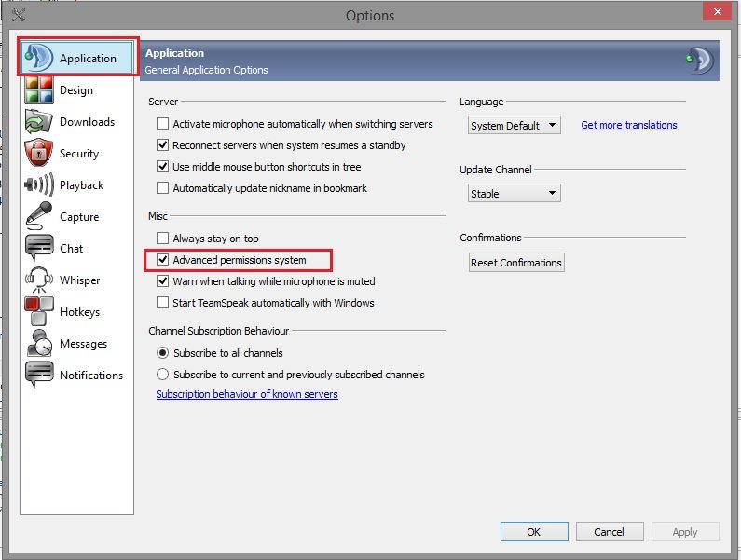The image size is (741, 560).
Task: Click the Reset Confirmations button
Action: pyautogui.click(x=516, y=263)
